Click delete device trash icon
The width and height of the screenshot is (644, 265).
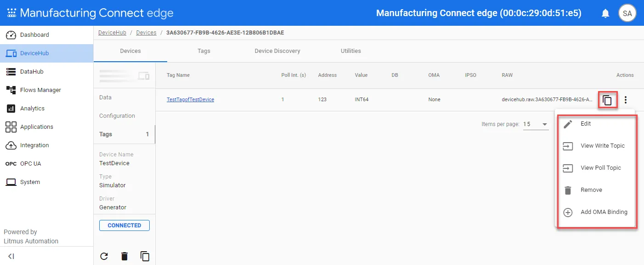[124, 256]
